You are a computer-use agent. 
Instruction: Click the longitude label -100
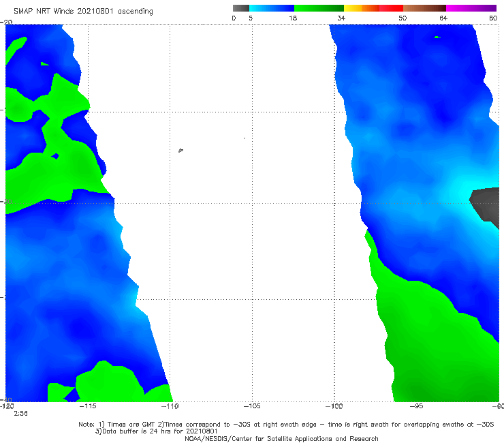tap(334, 406)
